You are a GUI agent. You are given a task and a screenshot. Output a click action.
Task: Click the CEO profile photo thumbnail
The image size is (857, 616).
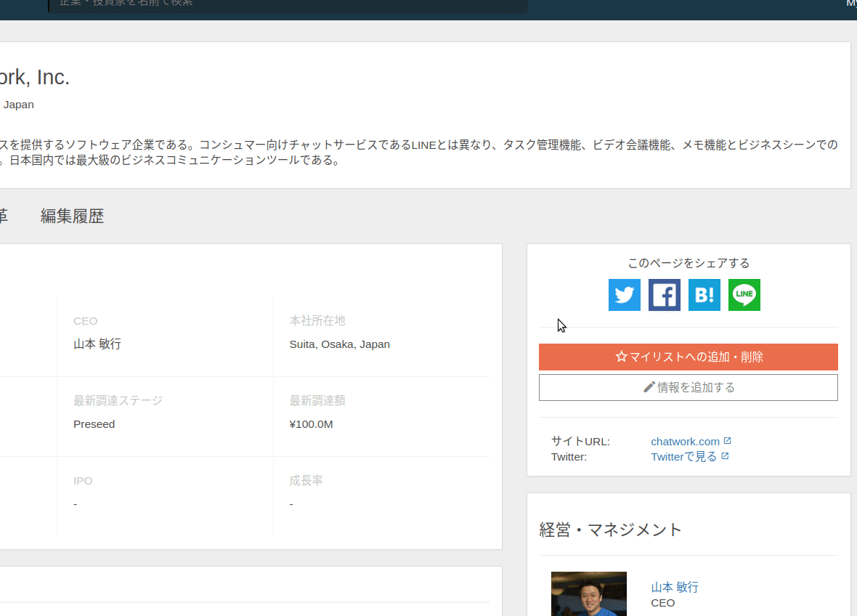coord(588,593)
